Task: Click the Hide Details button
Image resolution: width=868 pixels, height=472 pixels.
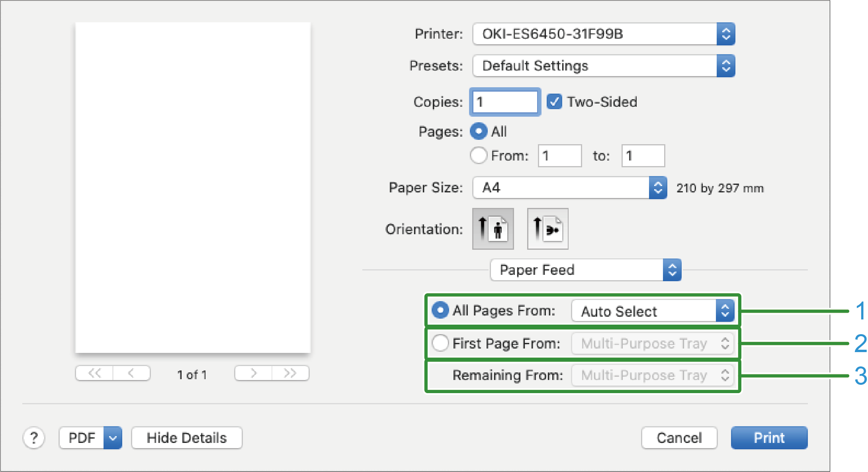Action: coord(187,438)
